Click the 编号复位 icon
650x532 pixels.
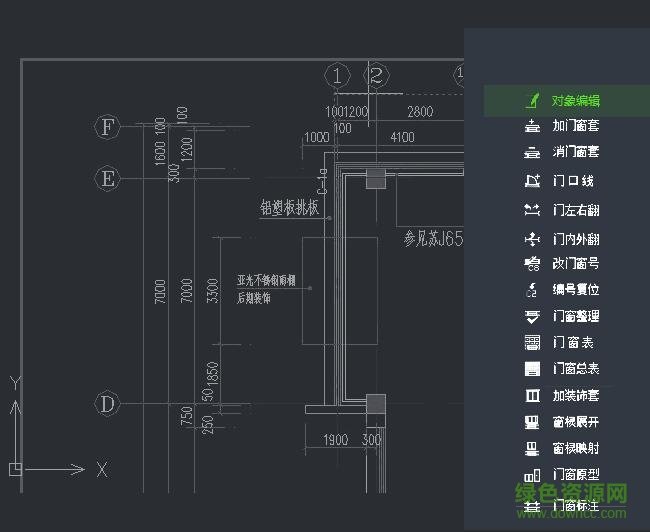click(532, 290)
